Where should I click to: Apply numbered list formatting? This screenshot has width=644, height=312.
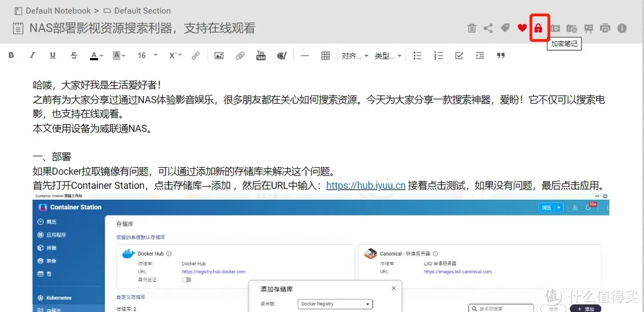[438, 55]
